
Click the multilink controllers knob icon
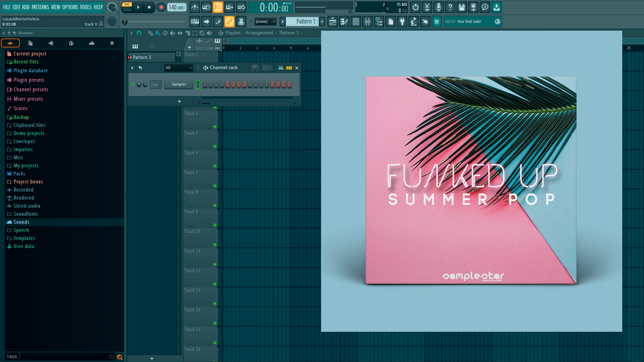(241, 21)
